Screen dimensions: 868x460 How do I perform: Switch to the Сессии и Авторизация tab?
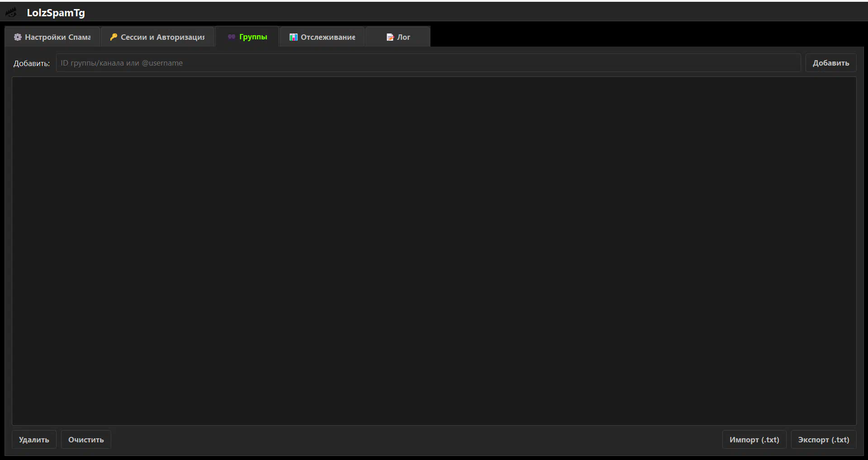coord(162,37)
